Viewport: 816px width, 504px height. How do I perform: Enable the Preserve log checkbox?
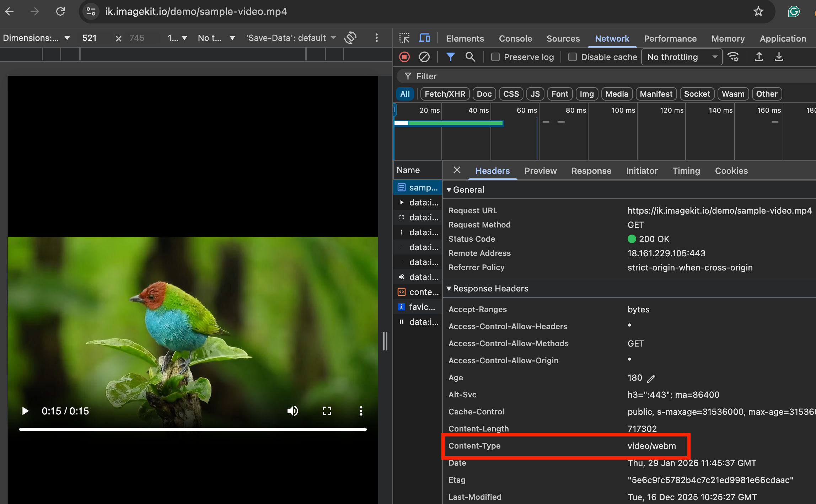(x=495, y=57)
